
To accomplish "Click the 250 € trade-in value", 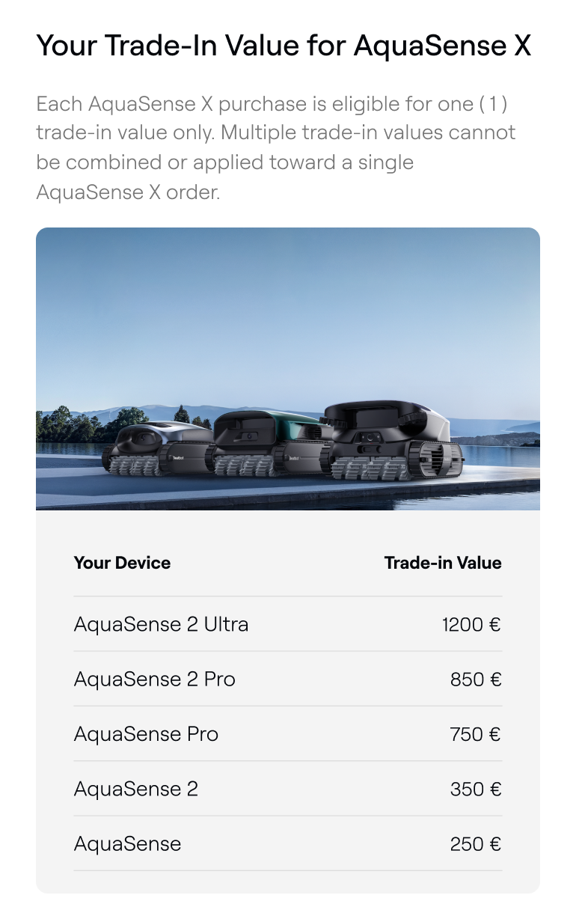I will (476, 844).
